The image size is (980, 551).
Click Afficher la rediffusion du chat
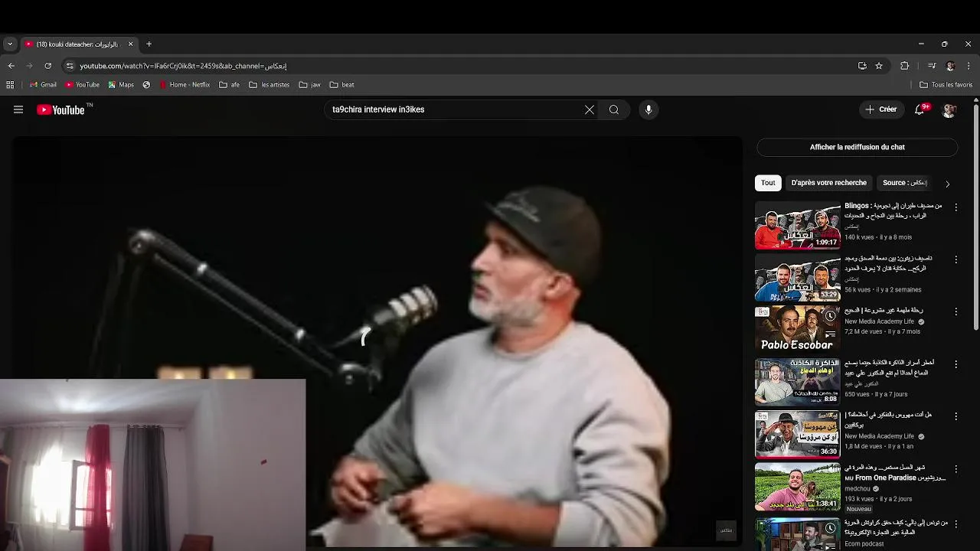coord(857,147)
